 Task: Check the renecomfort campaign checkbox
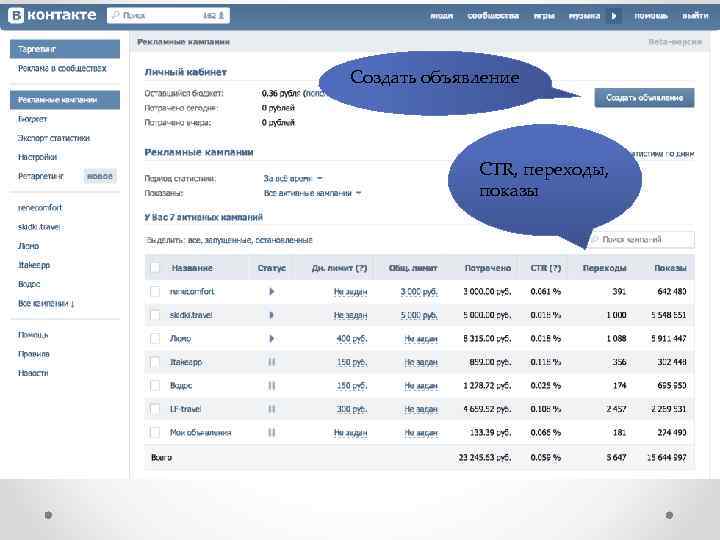(155, 292)
